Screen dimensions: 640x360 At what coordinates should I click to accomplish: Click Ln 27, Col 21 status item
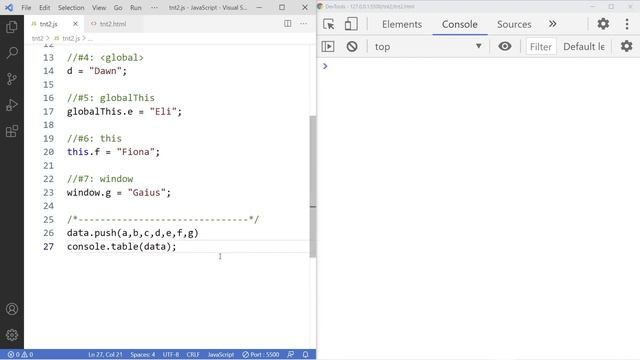[105, 354]
